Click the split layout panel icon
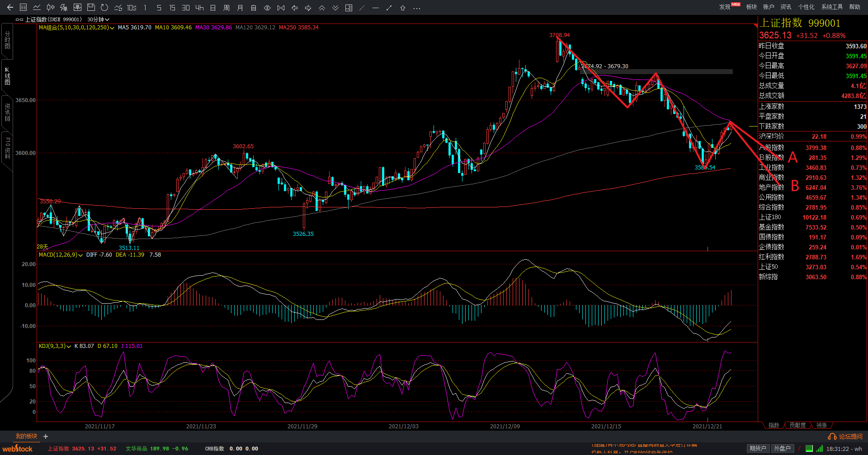Image resolution: width=868 pixels, height=455 pixels. click(349, 8)
